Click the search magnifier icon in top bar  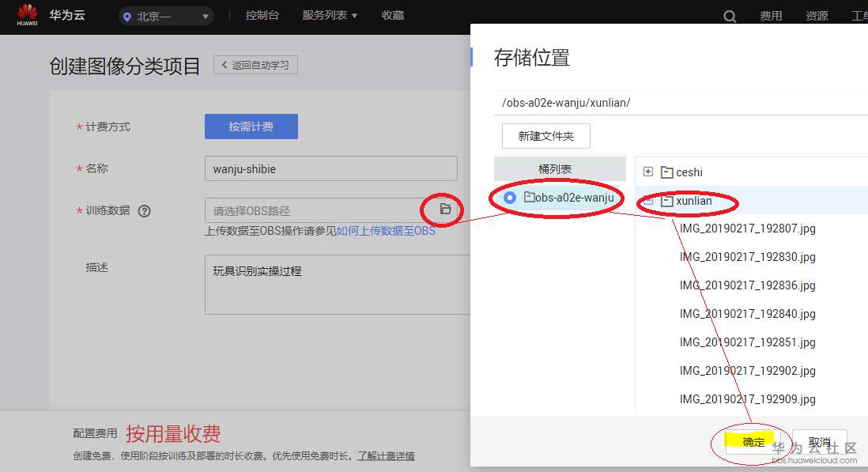729,15
